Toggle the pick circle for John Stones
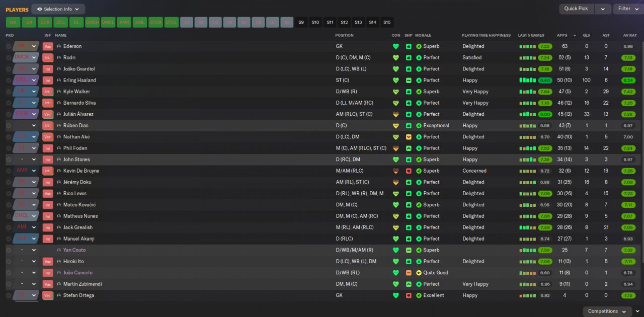The image size is (644, 317). (9, 160)
